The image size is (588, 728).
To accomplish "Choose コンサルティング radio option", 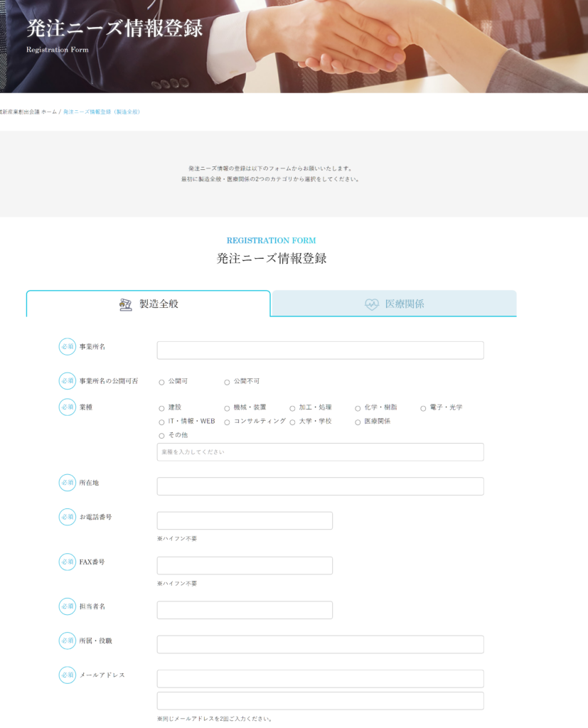I will [x=227, y=422].
